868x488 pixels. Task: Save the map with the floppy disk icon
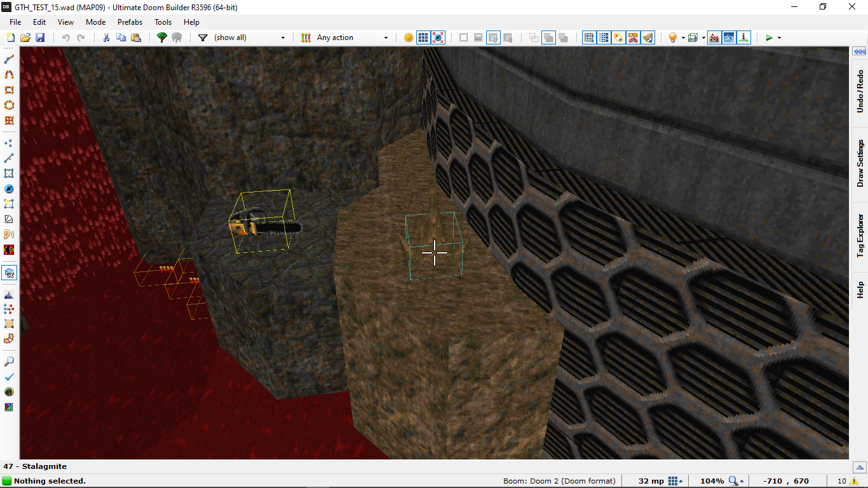(x=40, y=37)
